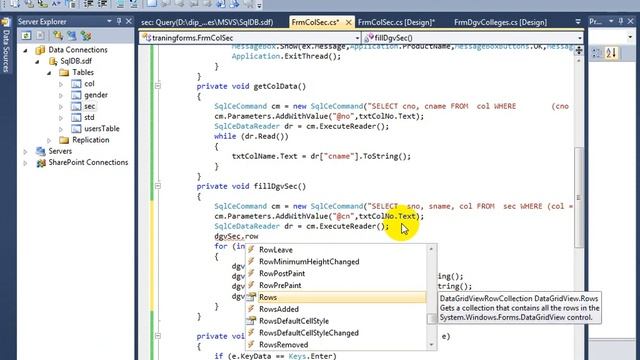Open Server Explorer window position dropdown
The image size is (640, 360).
tap(109, 21)
